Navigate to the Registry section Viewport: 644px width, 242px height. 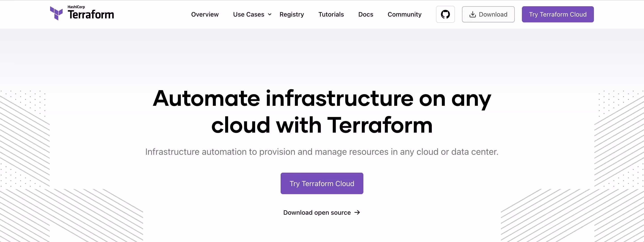(292, 14)
